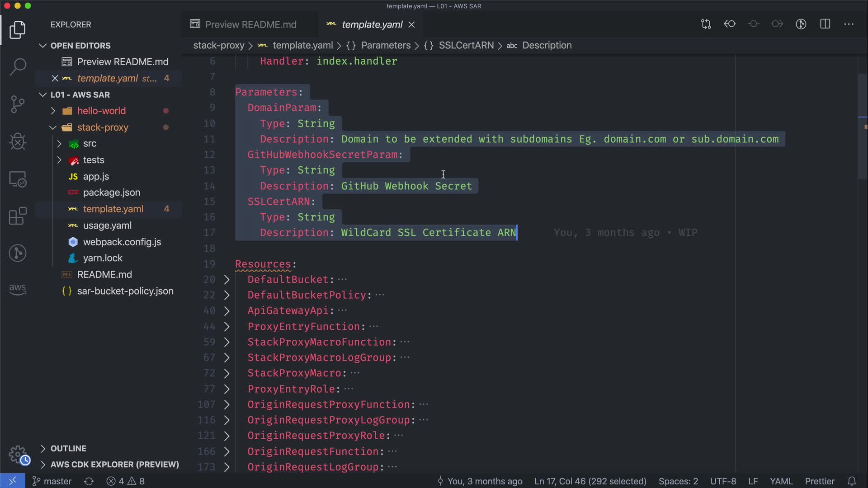Open AWS toolkit panel icon

[x=18, y=289]
